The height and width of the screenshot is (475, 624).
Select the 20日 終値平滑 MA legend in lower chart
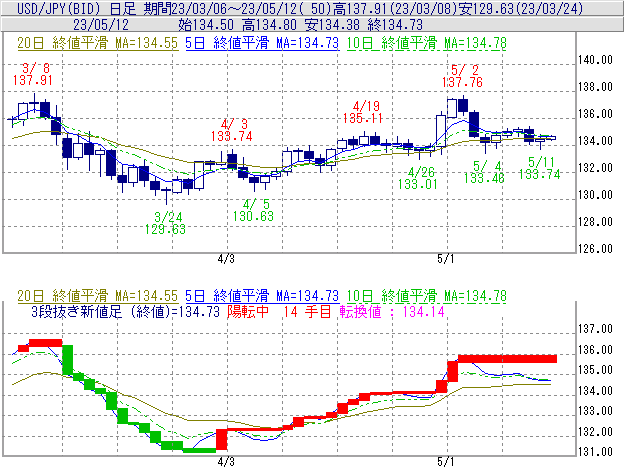point(98,296)
